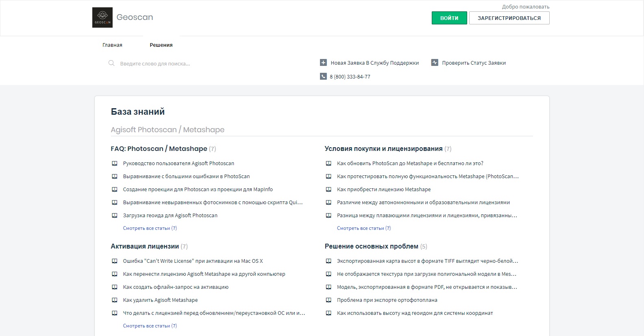The image size is (644, 336).
Task: Click book icon beside Как обновить PhotoScan до Metashape
Action: pos(329,164)
